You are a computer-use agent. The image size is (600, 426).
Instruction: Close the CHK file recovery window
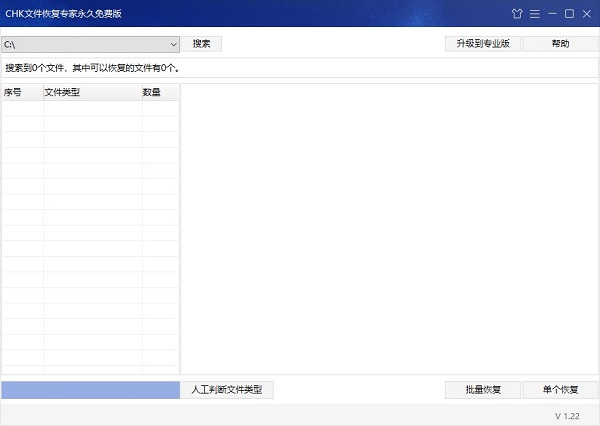pos(586,13)
